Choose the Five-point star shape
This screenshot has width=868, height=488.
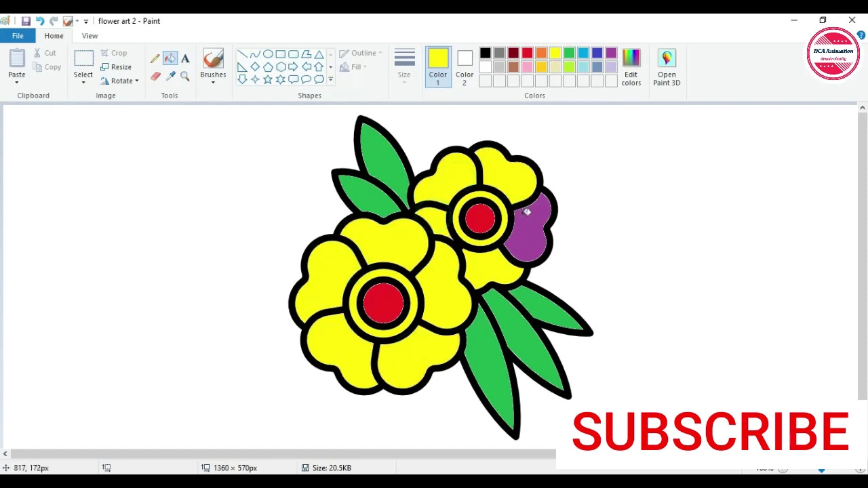tap(268, 79)
